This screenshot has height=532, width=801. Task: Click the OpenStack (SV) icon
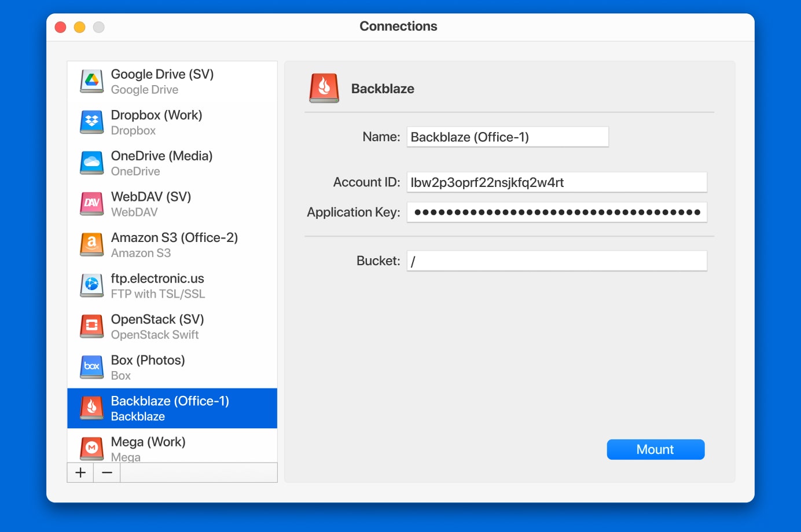pyautogui.click(x=92, y=326)
